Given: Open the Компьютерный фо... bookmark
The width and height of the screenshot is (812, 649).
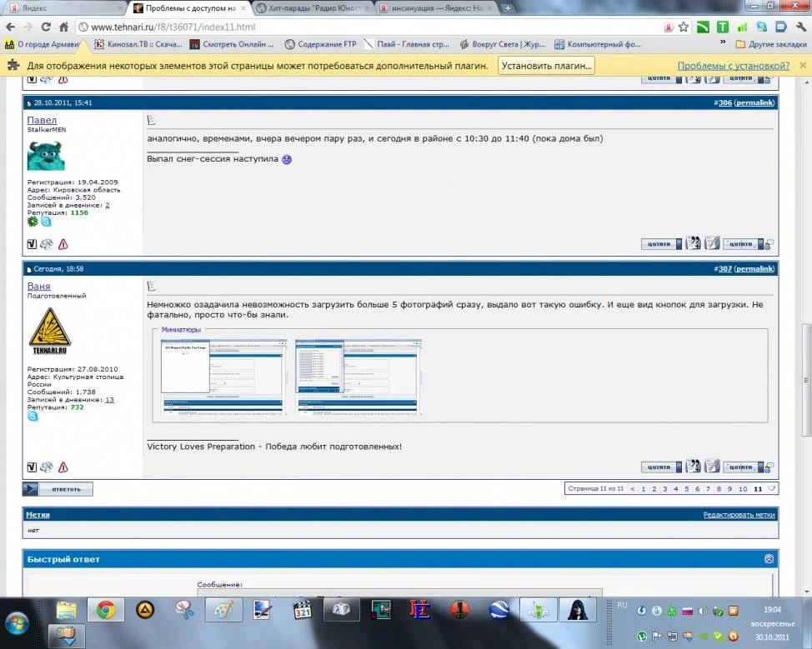Looking at the screenshot, I should tap(598, 44).
